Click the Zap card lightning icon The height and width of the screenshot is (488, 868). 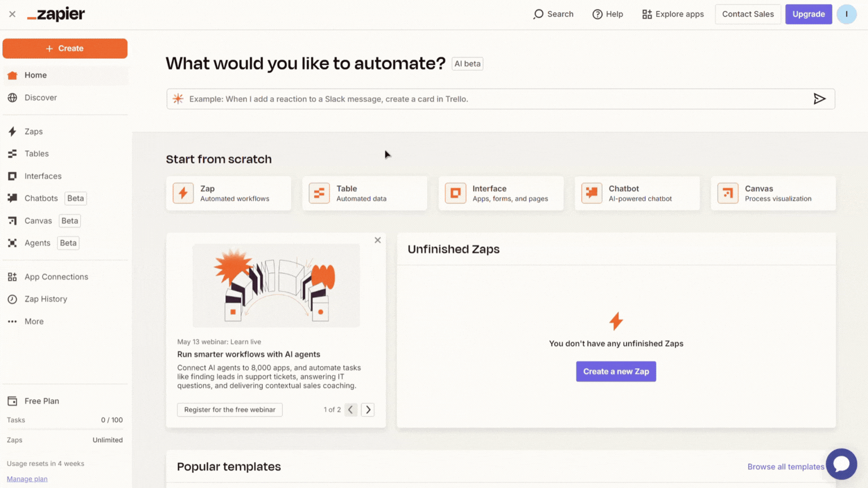(x=183, y=193)
